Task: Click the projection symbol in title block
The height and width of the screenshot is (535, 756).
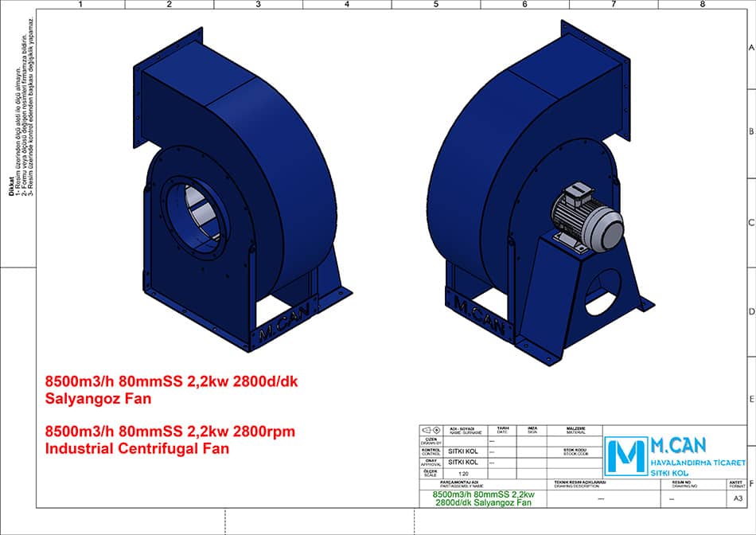Action: 431,430
